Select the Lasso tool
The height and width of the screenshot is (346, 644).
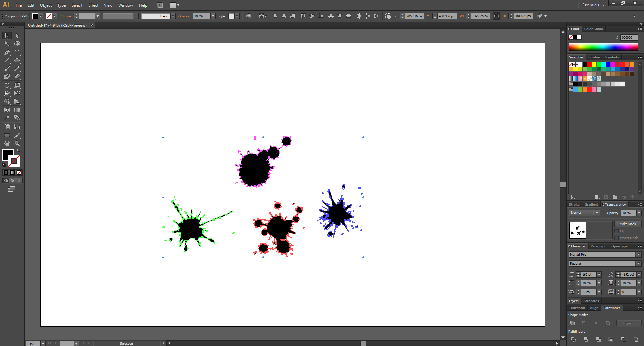click(17, 44)
